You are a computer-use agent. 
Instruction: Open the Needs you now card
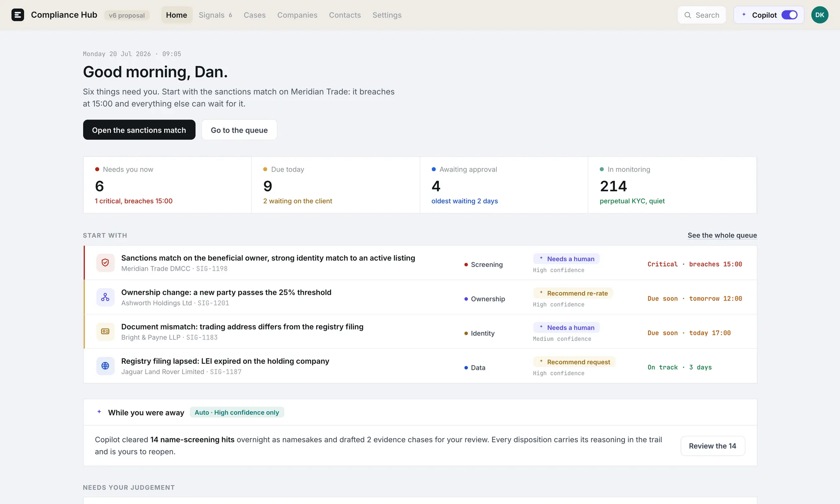(x=167, y=185)
